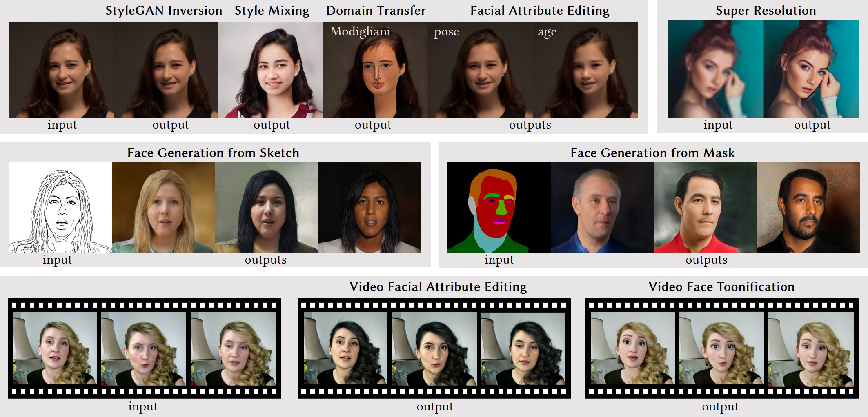This screenshot has width=868, height=417.
Task: Click 'outputs' caption under sketch-generated faces
Action: (x=265, y=260)
